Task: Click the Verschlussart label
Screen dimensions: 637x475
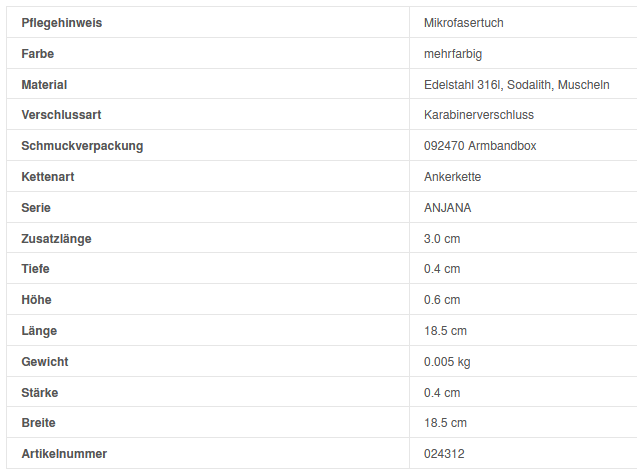Action: [x=61, y=115]
